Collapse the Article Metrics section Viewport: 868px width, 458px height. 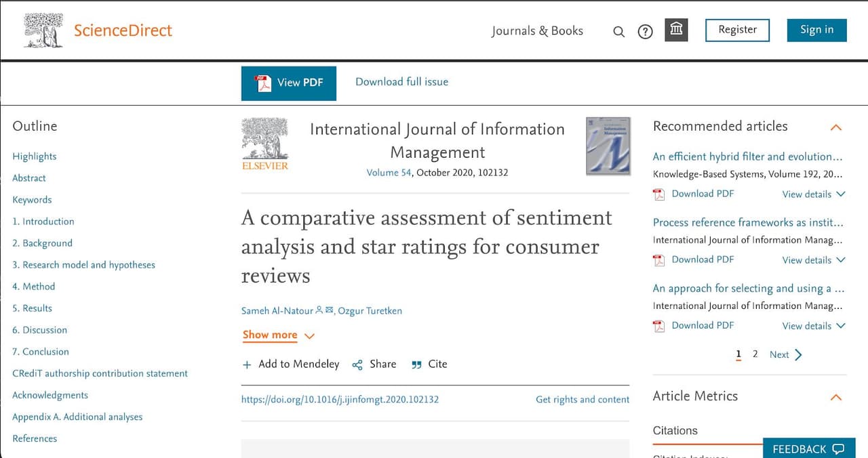click(836, 397)
